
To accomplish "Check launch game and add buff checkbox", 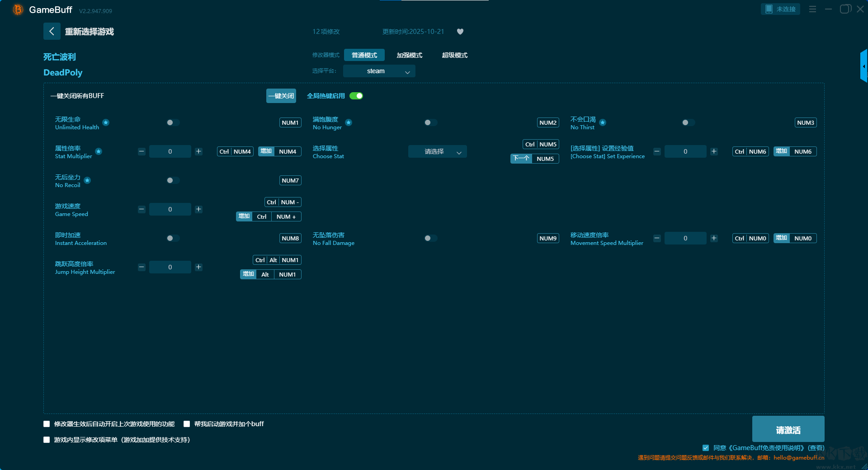I will click(187, 424).
